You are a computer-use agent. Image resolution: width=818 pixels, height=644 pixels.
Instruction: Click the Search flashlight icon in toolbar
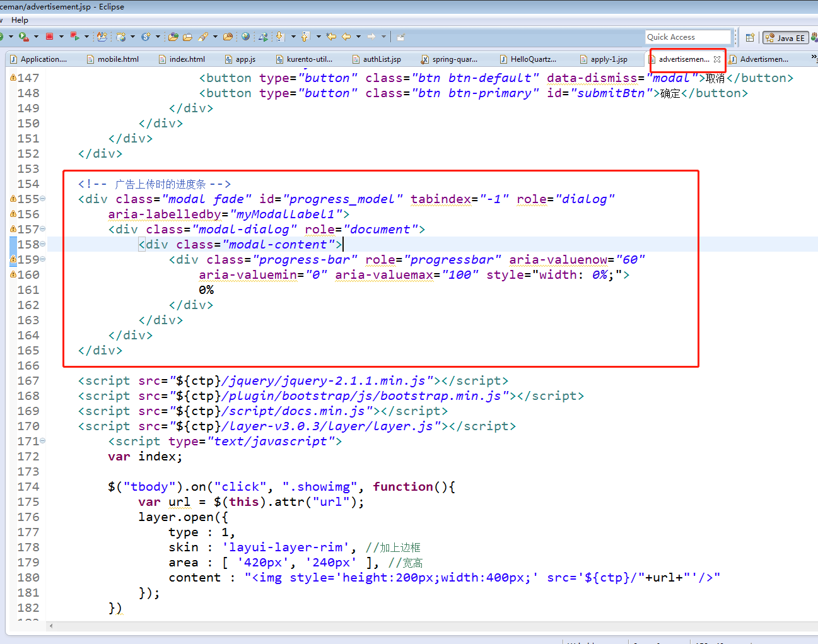tap(203, 37)
